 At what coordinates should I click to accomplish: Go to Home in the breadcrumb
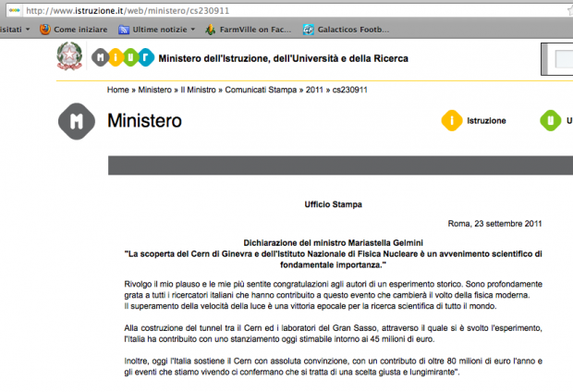coord(117,91)
